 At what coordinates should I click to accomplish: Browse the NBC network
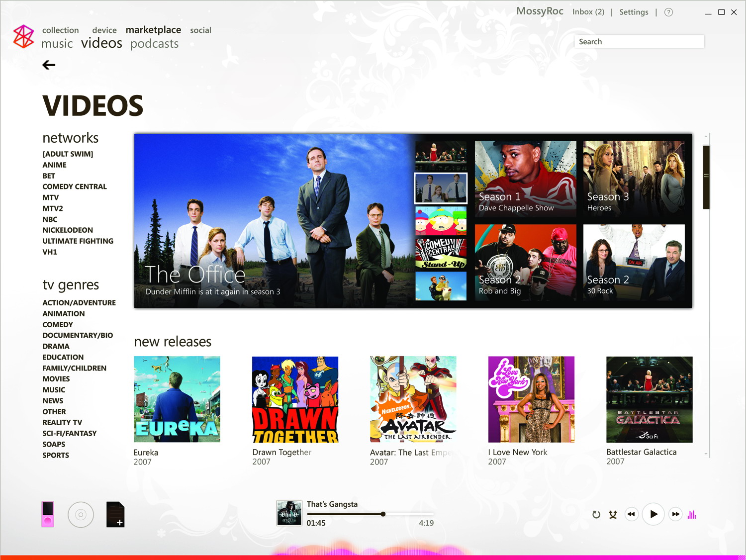pyautogui.click(x=50, y=219)
